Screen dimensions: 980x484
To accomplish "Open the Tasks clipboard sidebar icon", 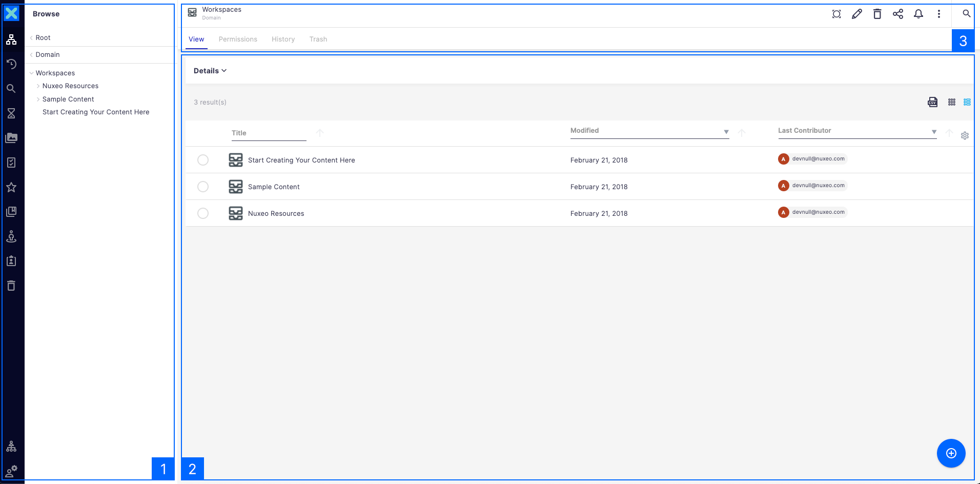I will [11, 163].
